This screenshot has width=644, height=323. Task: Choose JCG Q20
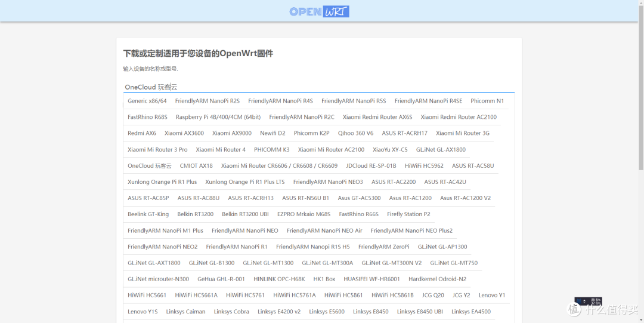coord(433,295)
